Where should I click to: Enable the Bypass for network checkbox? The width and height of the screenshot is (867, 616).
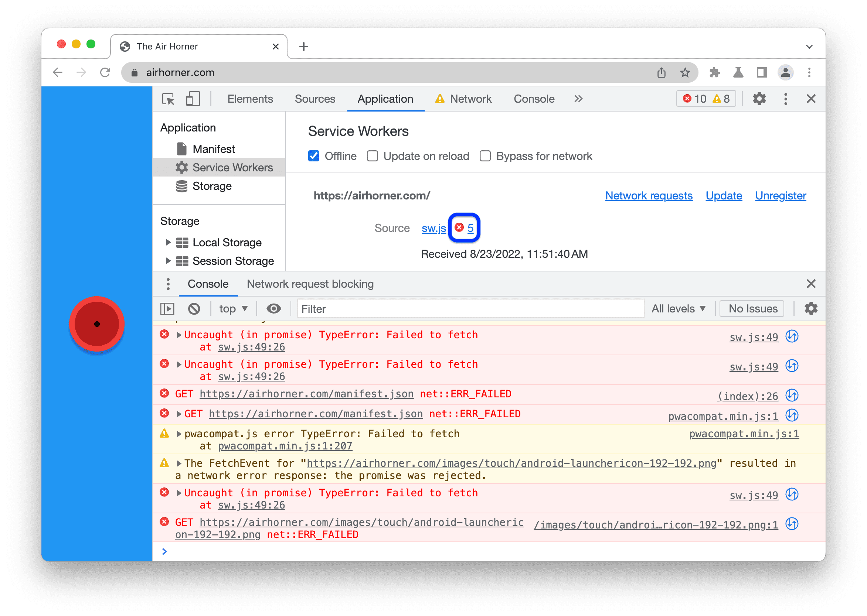point(486,156)
